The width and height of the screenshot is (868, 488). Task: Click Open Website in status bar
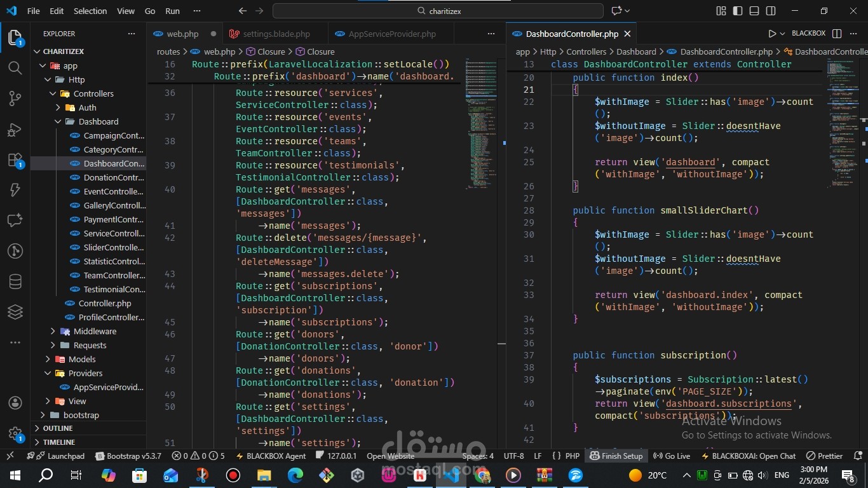click(390, 456)
